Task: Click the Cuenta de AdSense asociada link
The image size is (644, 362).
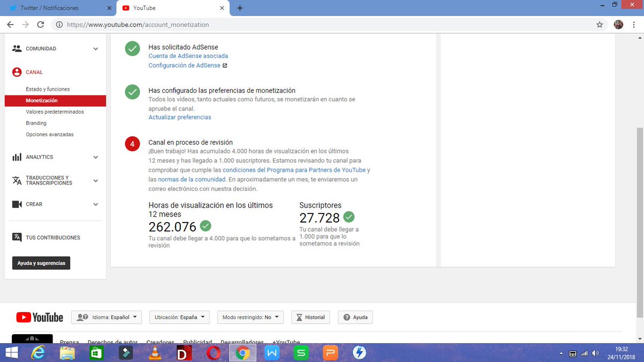Action: pos(188,56)
